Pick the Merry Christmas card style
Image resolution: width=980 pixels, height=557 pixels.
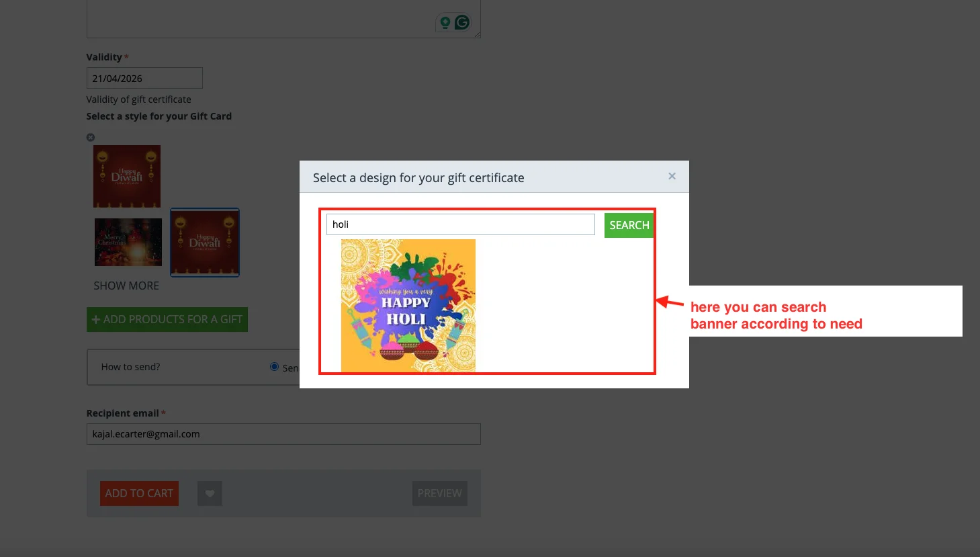pyautogui.click(x=128, y=242)
